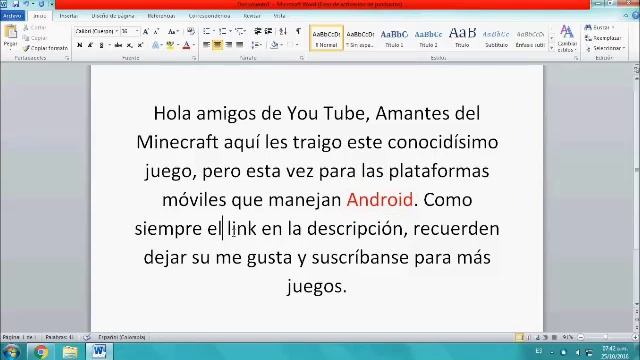Click the decrease indent icon
640x360 pixels.
point(258,31)
